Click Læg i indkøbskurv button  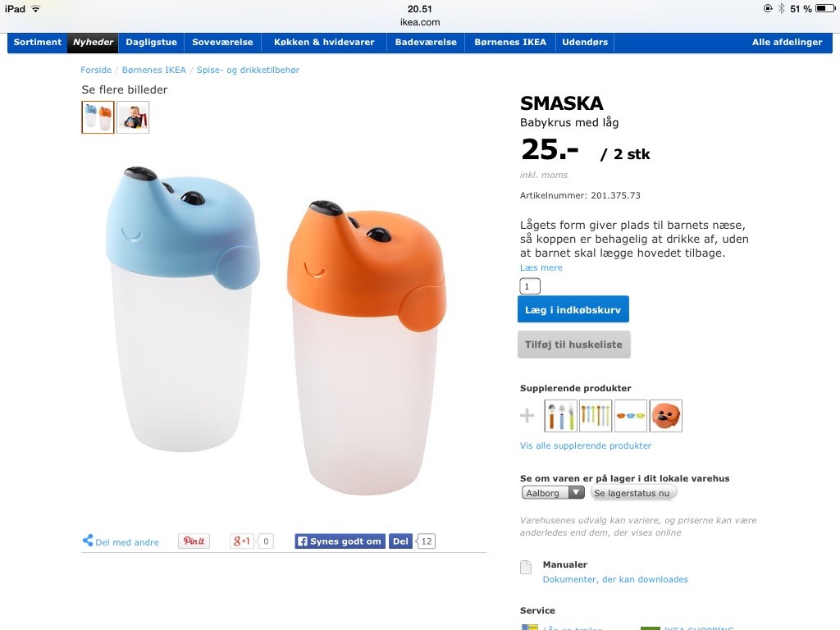(573, 309)
